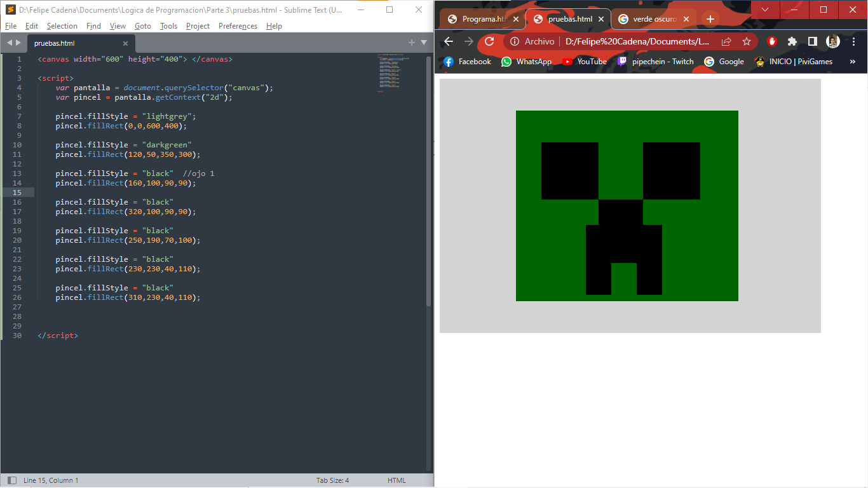Click the share page icon in address bar
Screen dimensions: 868x488
coord(726,41)
